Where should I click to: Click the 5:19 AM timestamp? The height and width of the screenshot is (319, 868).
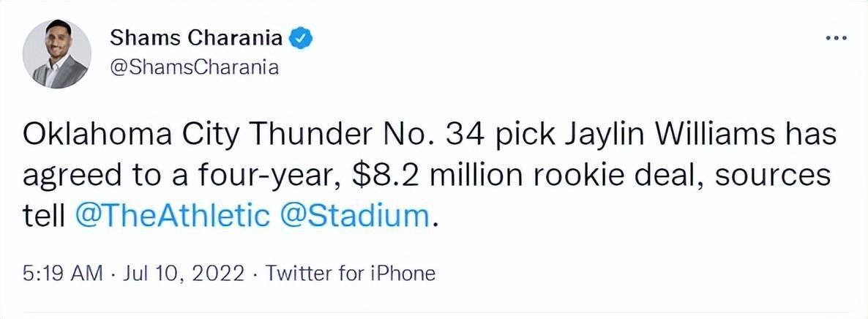[62, 273]
